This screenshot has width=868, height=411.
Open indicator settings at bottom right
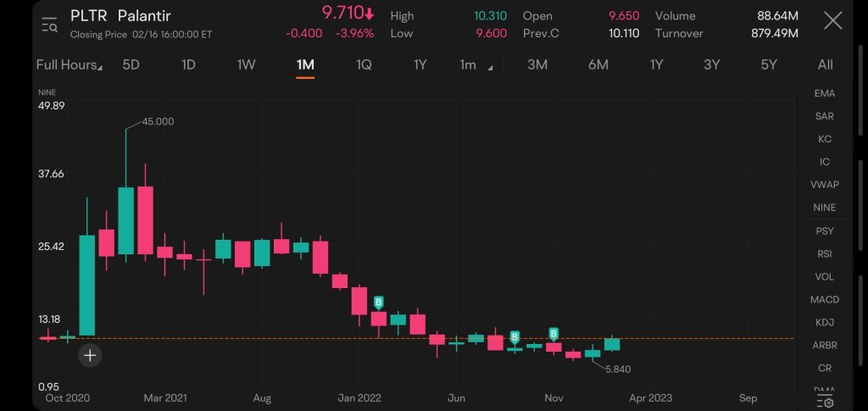824,403
